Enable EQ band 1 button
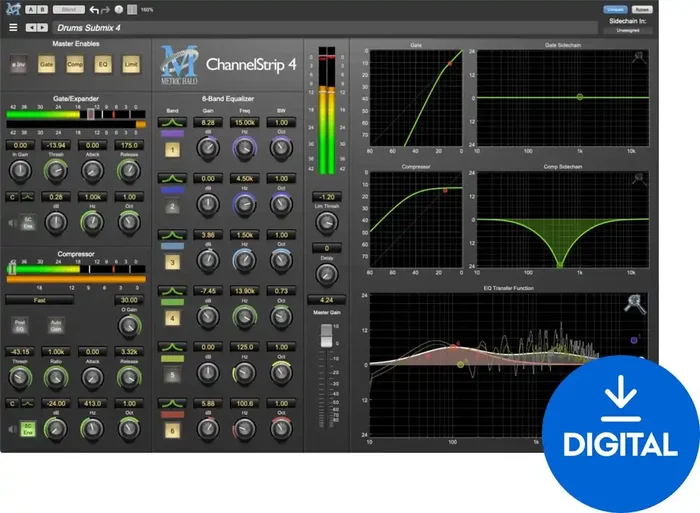The image size is (700, 513). pos(172,150)
